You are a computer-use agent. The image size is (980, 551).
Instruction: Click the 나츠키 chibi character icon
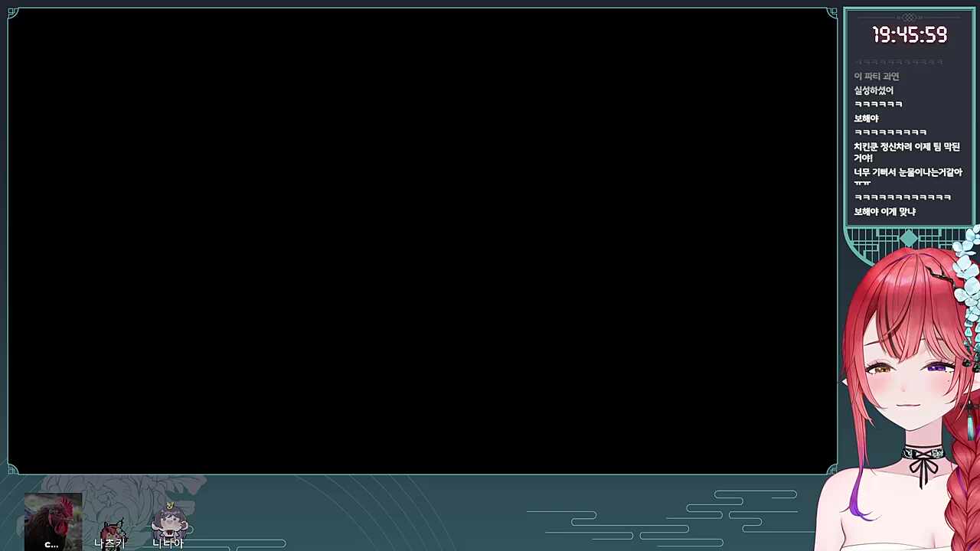(112, 528)
